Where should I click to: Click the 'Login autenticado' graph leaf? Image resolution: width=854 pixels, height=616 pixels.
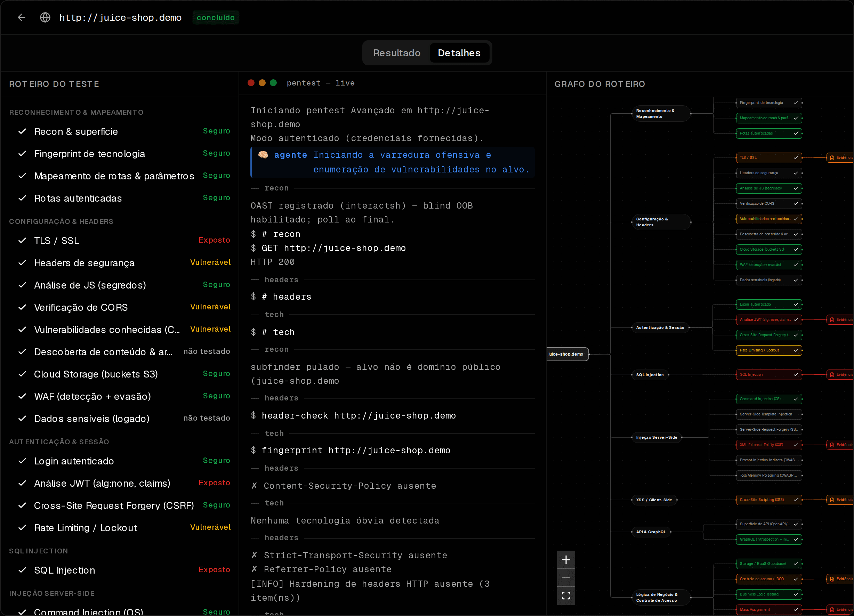point(769,304)
